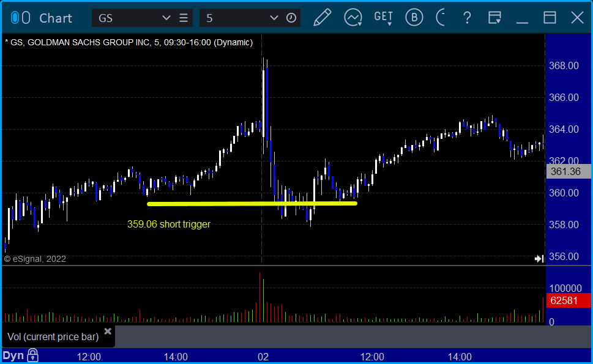Click the 02 date label on time axis
593x364 pixels.
[263, 357]
